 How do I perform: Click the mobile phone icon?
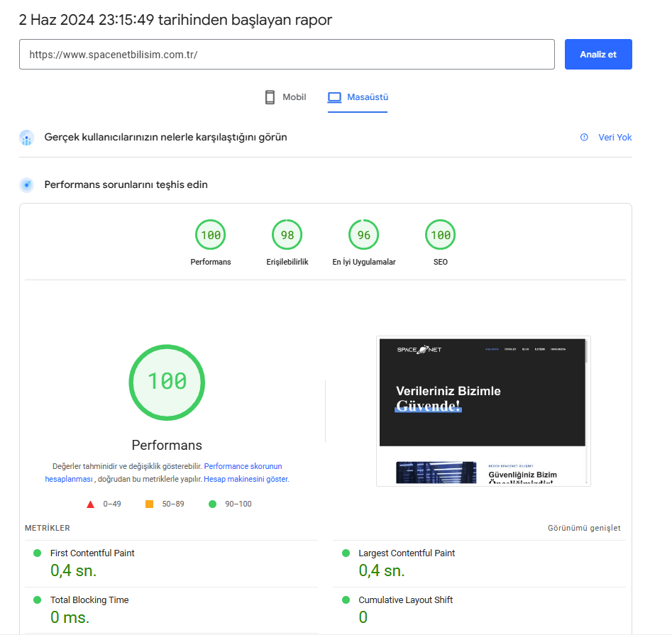pos(270,97)
